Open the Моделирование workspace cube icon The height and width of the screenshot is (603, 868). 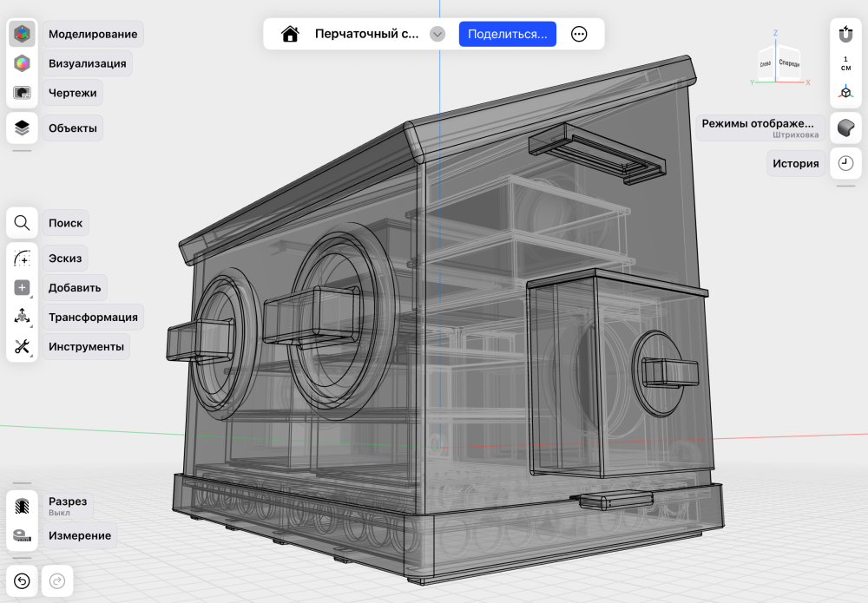coord(22,34)
